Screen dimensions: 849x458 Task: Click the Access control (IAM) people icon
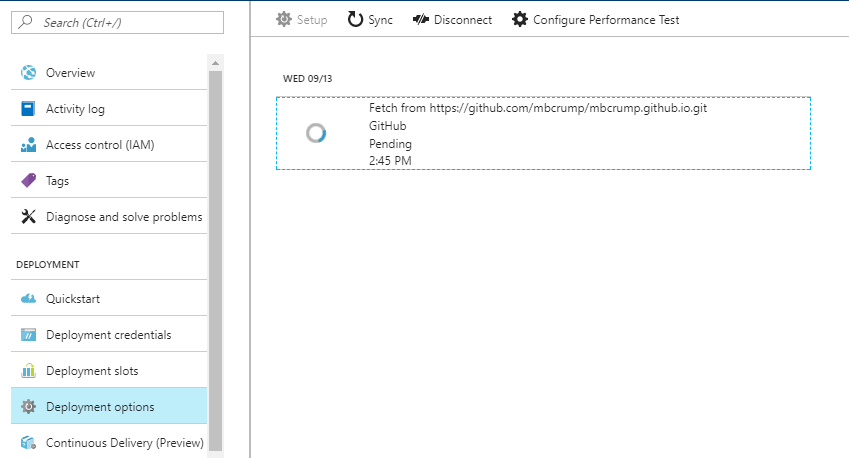coord(29,145)
